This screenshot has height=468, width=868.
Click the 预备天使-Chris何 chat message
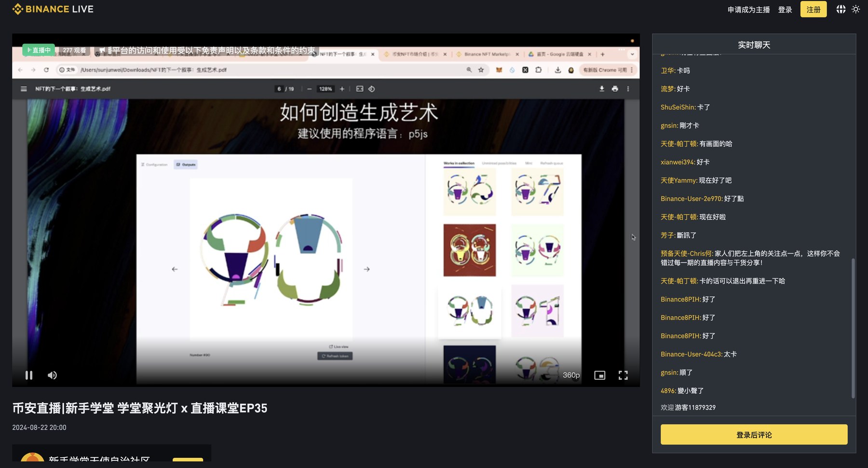pyautogui.click(x=750, y=258)
